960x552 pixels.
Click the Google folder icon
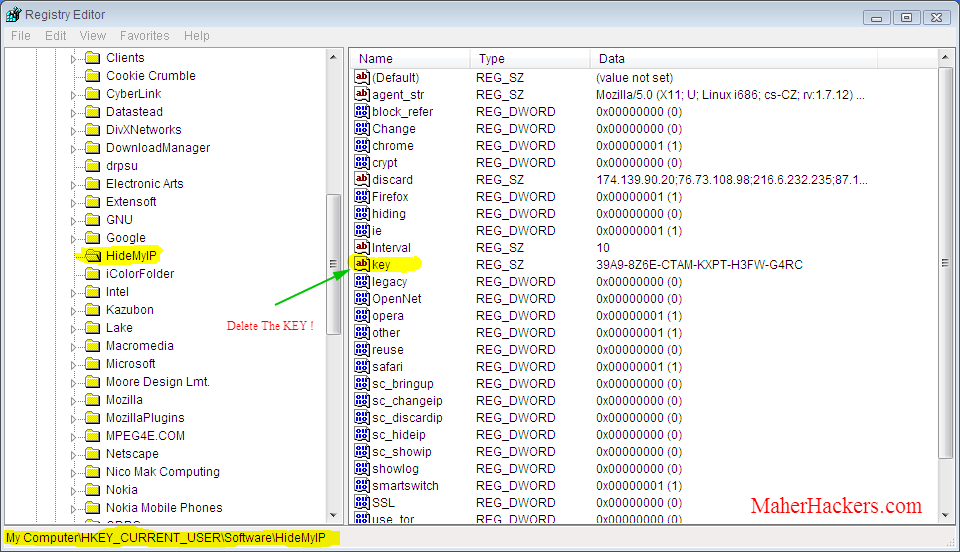93,238
